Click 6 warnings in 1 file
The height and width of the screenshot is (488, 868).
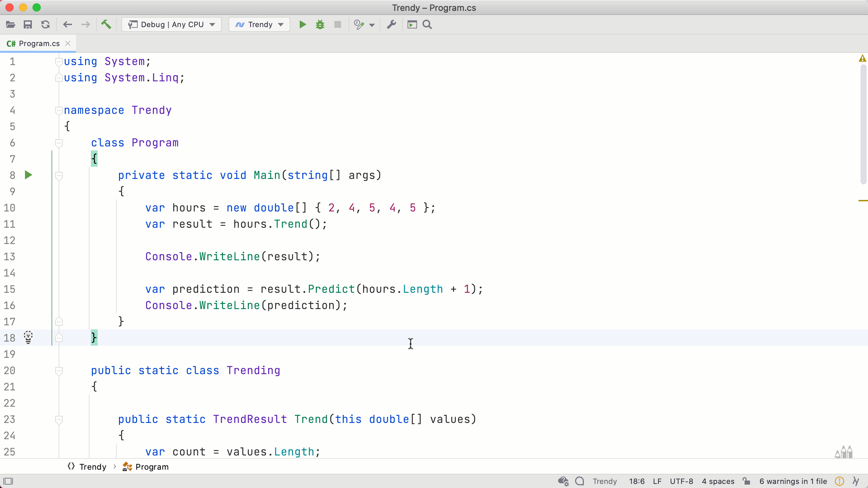pyautogui.click(x=793, y=481)
